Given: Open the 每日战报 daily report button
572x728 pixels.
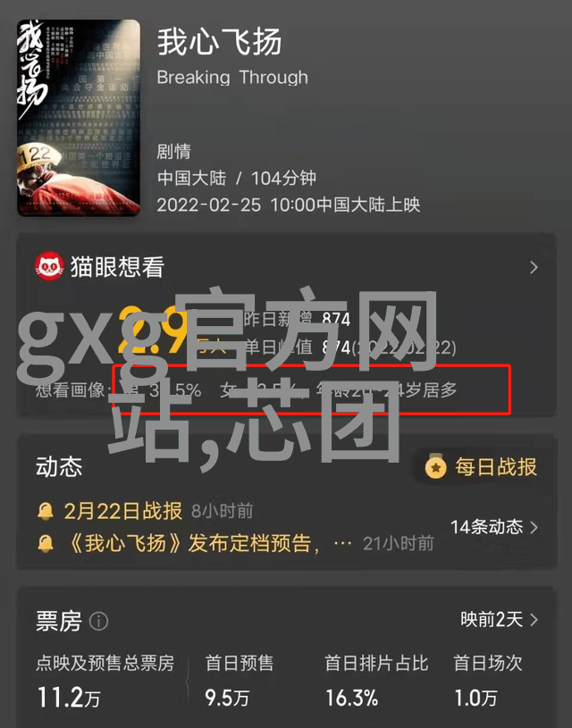Looking at the screenshot, I should pyautogui.click(x=482, y=466).
